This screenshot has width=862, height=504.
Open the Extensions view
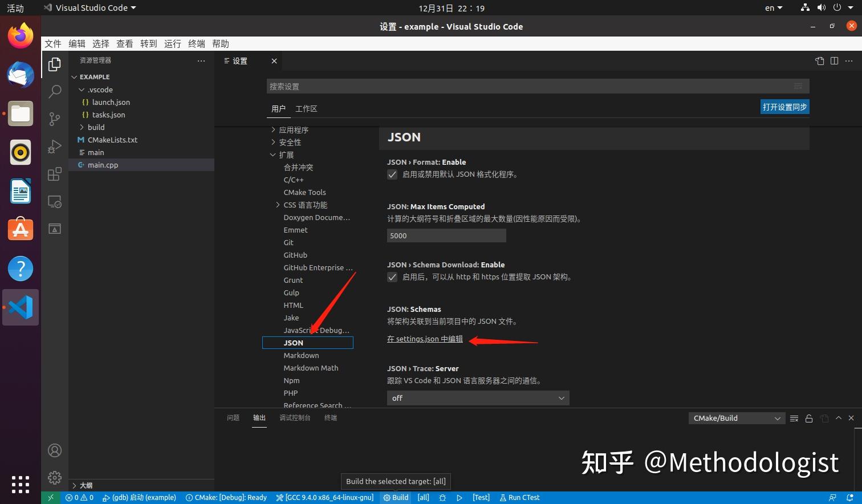coord(55,174)
